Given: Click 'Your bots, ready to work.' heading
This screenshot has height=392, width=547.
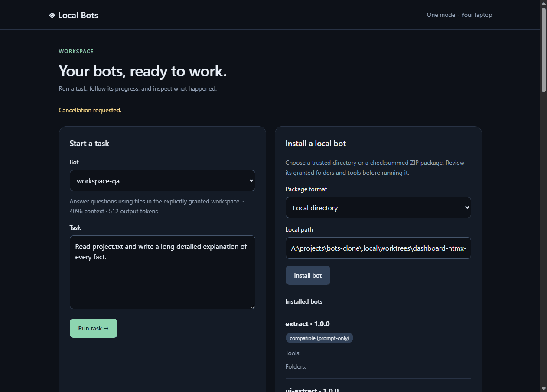Looking at the screenshot, I should (x=143, y=71).
